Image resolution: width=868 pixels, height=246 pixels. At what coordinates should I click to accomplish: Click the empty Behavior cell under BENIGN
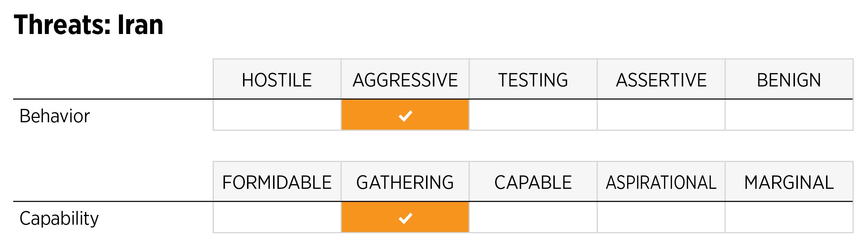point(789,115)
